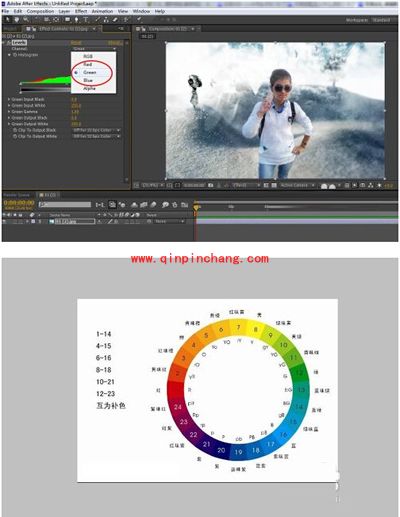Take a snapshot with the camera icon
The width and height of the screenshot is (400, 517).
[x=211, y=185]
